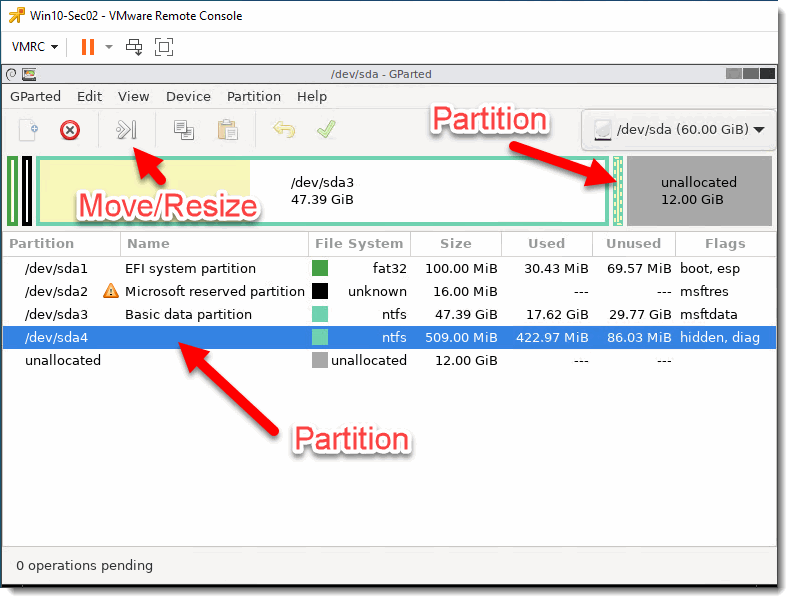
Task: Click the Undo last operation icon
Action: point(284,129)
